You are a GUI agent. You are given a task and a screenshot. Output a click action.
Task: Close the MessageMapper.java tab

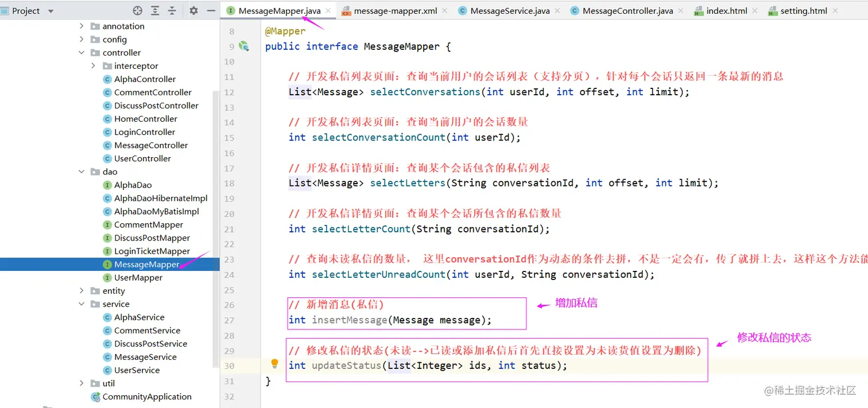pyautogui.click(x=328, y=11)
